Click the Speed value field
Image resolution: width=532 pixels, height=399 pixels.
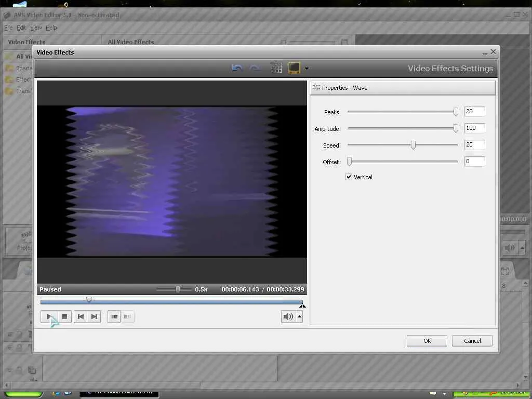click(474, 144)
